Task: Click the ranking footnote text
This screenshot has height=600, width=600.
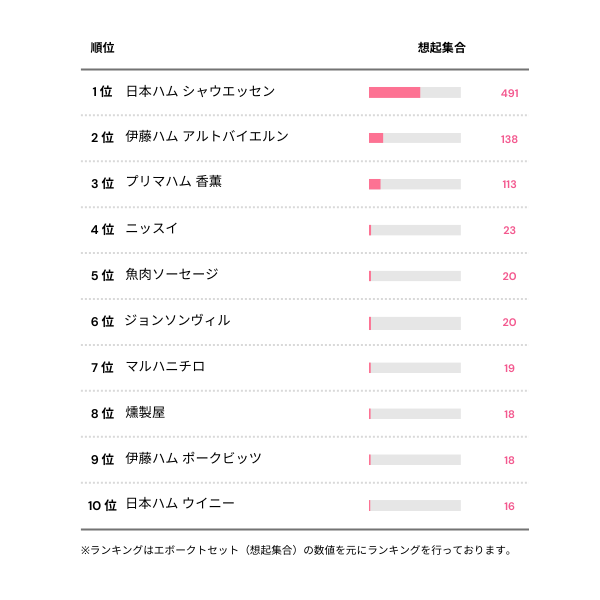Action: click(297, 550)
